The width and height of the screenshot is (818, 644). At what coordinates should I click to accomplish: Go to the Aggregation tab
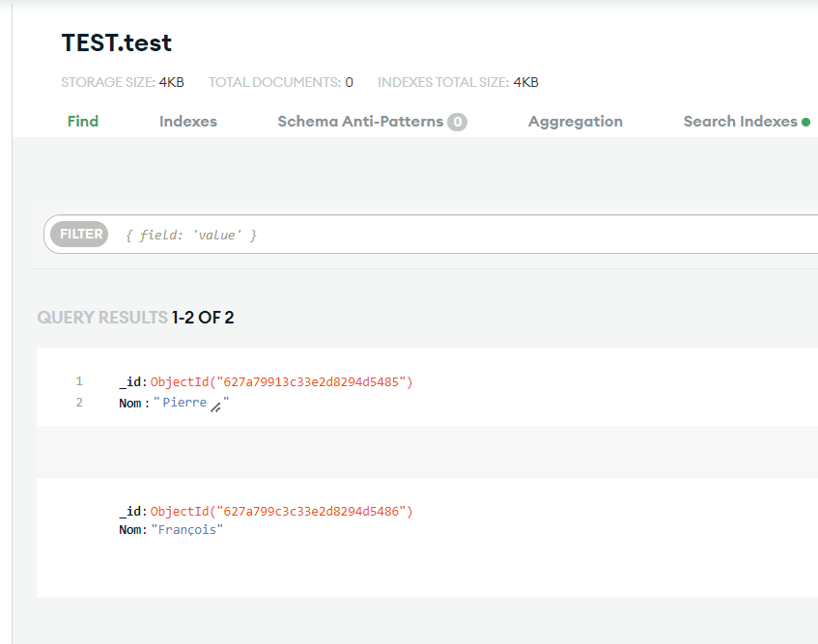[576, 122]
